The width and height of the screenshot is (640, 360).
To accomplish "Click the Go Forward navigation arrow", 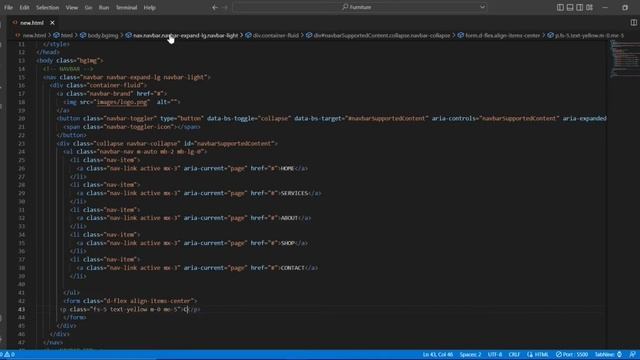I will (225, 7).
